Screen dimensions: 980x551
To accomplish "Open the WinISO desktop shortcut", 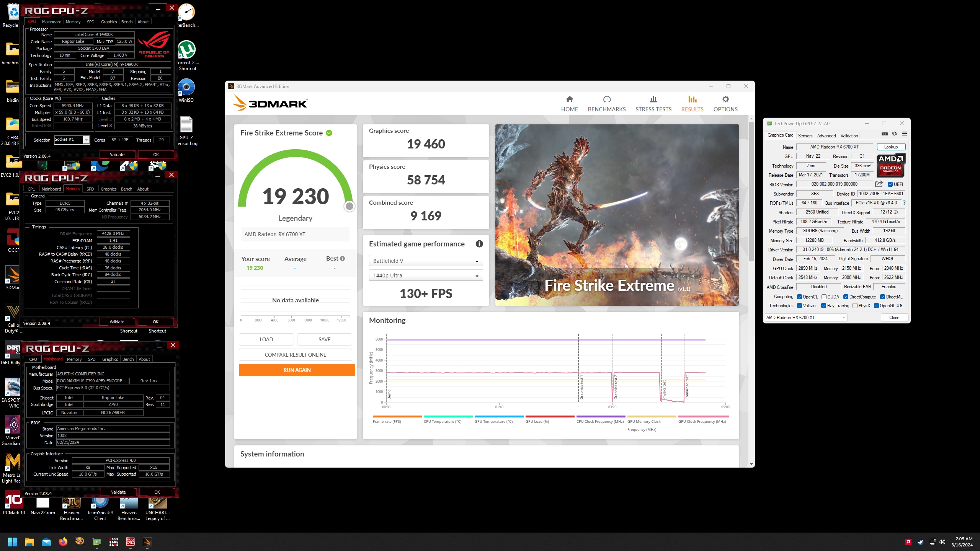I will (x=186, y=91).
